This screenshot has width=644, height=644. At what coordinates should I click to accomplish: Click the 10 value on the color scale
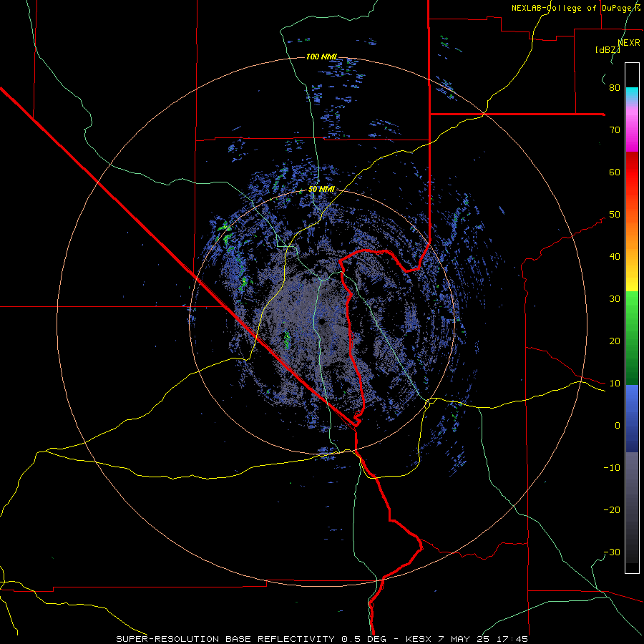[x=615, y=384]
